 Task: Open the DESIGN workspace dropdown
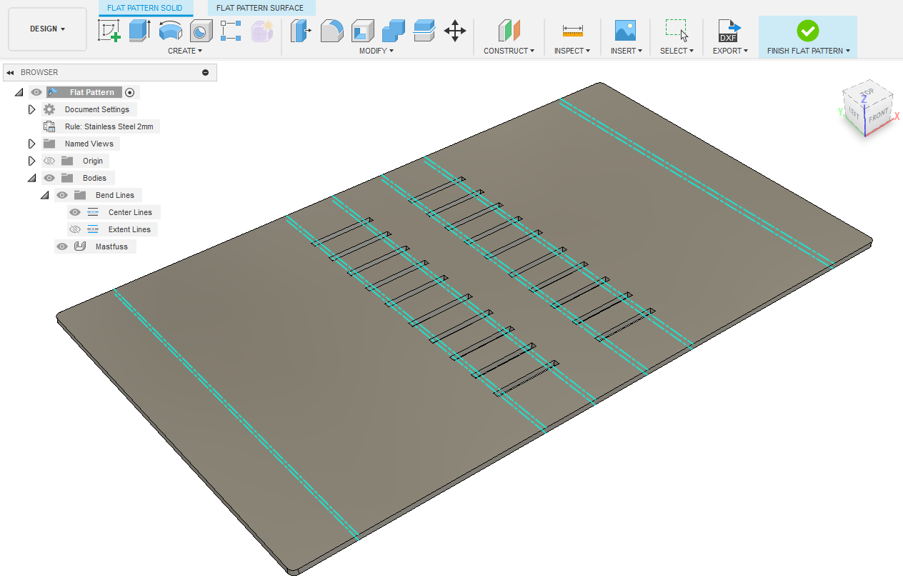tap(47, 29)
